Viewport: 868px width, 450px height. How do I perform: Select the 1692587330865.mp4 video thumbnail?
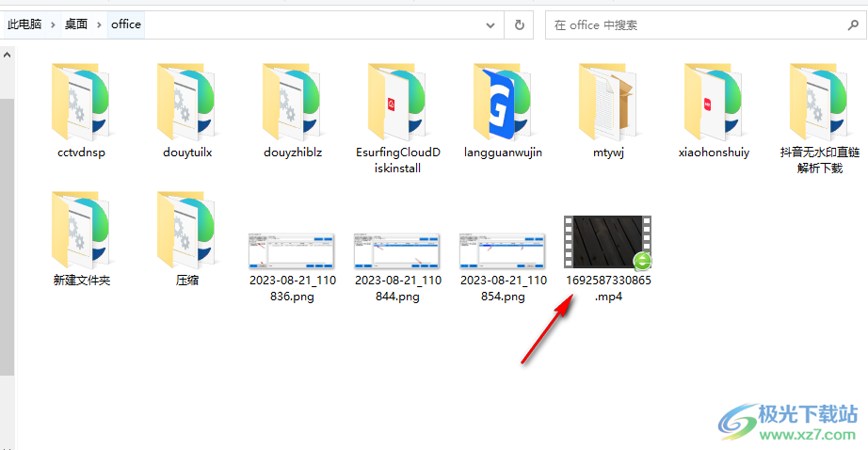pos(608,242)
